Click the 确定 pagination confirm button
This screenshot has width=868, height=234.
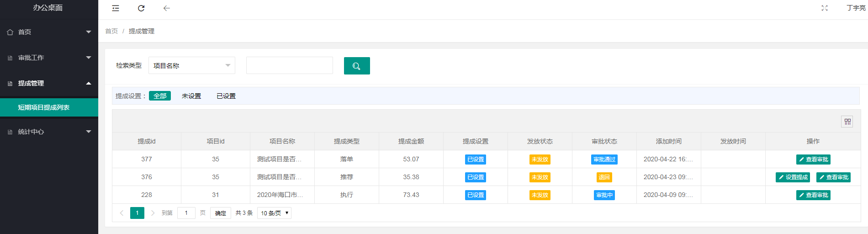click(221, 213)
